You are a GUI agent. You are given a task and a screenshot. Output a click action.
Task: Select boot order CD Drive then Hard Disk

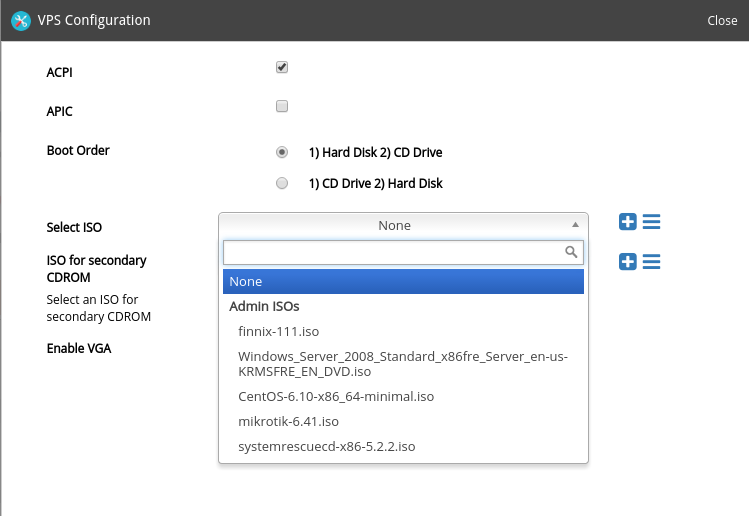[282, 183]
